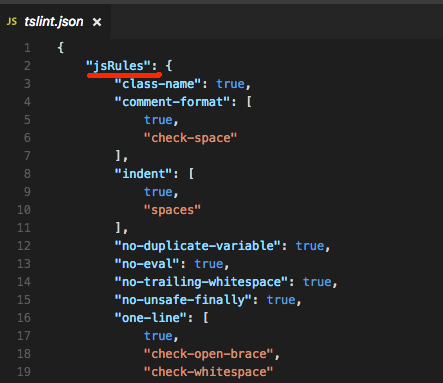Click the true value on line 17
Screen dimensions: 443x383
pos(158,336)
